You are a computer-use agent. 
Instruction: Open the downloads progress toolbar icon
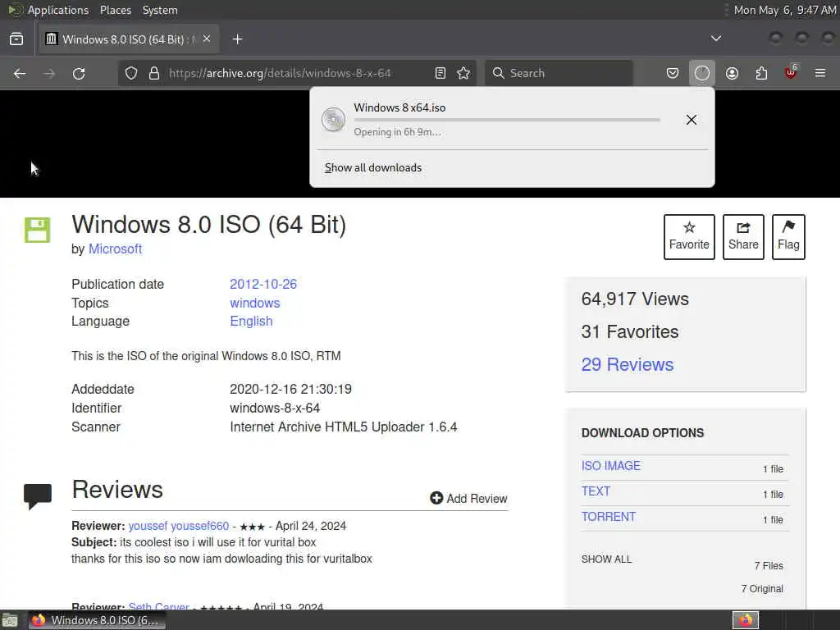pos(702,73)
